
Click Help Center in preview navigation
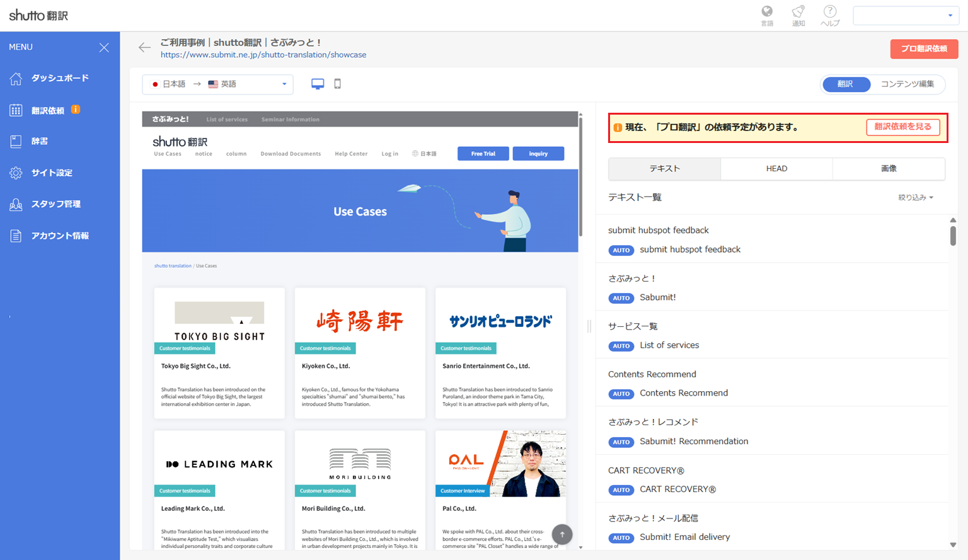[351, 154]
